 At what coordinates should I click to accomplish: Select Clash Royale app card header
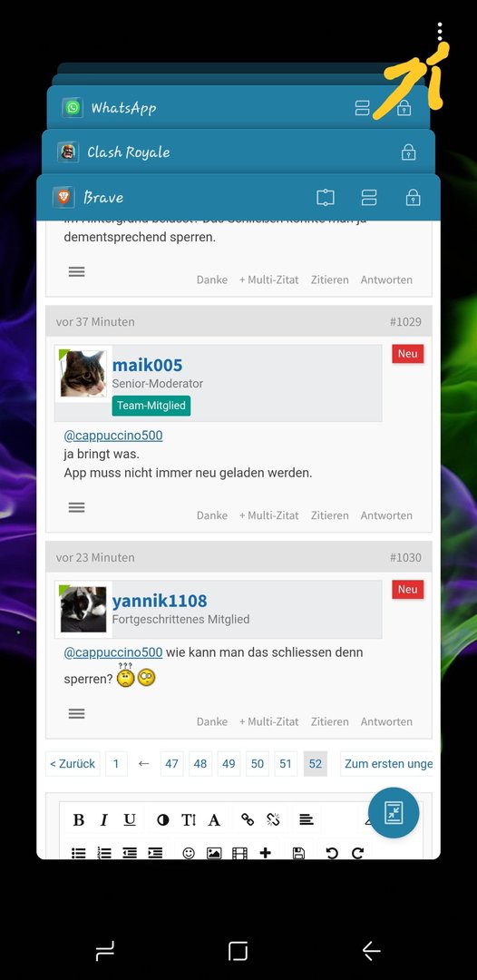[236, 152]
